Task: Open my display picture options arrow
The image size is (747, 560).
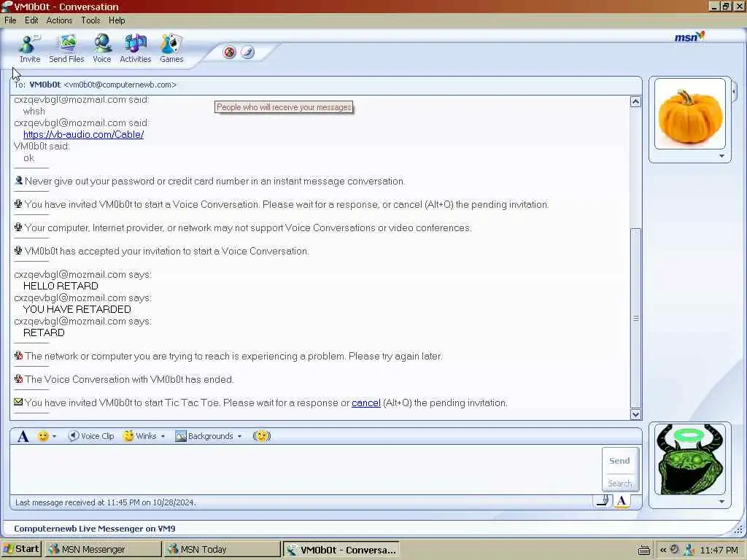Action: tap(721, 502)
